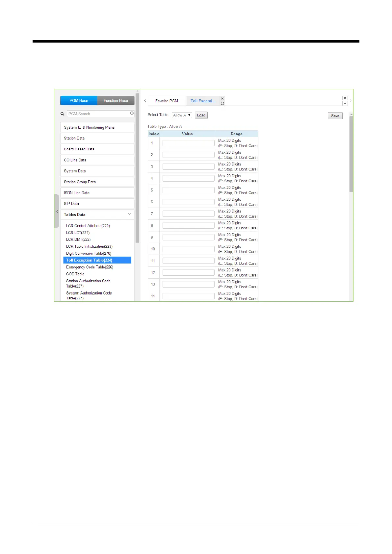Click the Load button

click(x=201, y=115)
